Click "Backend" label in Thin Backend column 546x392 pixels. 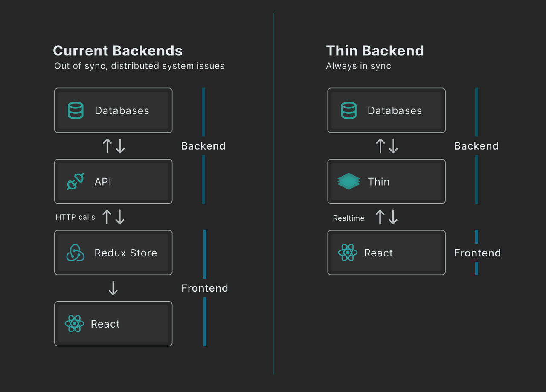tap(476, 146)
